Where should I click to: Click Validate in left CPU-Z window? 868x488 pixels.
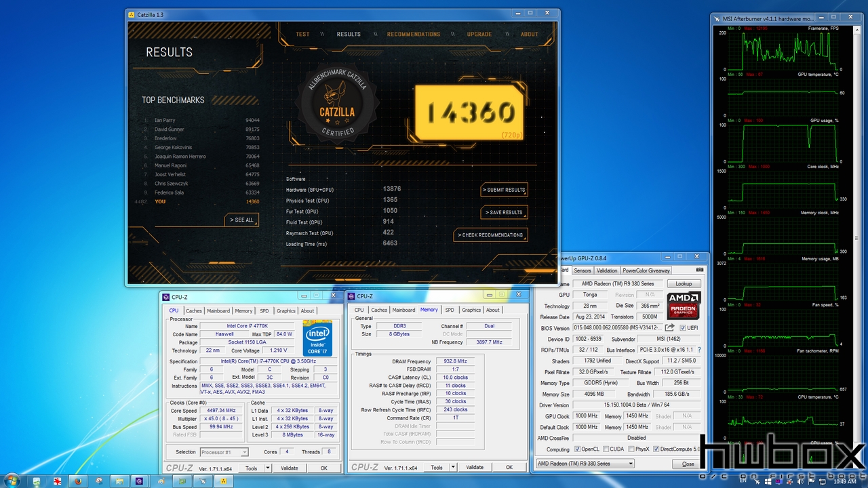[290, 468]
